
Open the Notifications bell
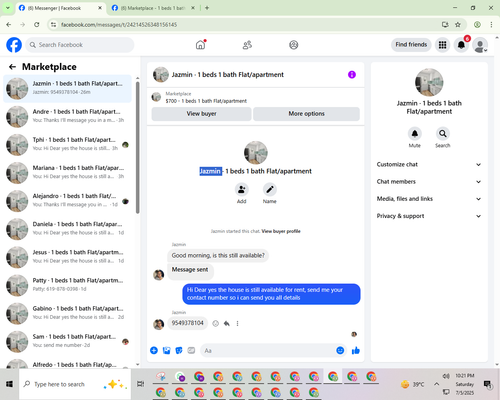point(461,45)
